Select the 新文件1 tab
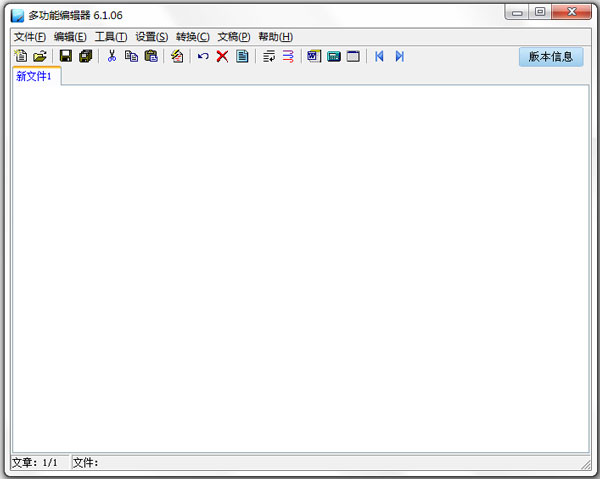The height and width of the screenshot is (479, 600). click(35, 76)
